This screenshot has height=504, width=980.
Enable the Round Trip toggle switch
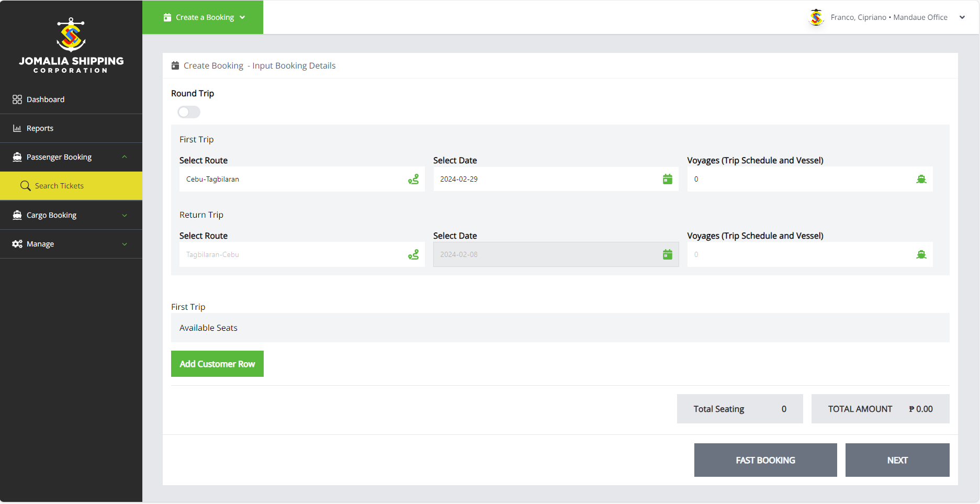(189, 112)
